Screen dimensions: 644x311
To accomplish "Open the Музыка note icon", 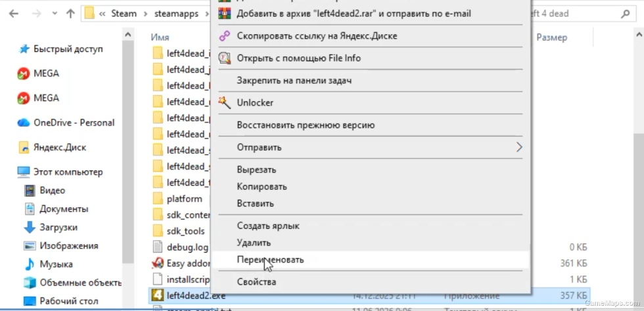I will pos(30,264).
